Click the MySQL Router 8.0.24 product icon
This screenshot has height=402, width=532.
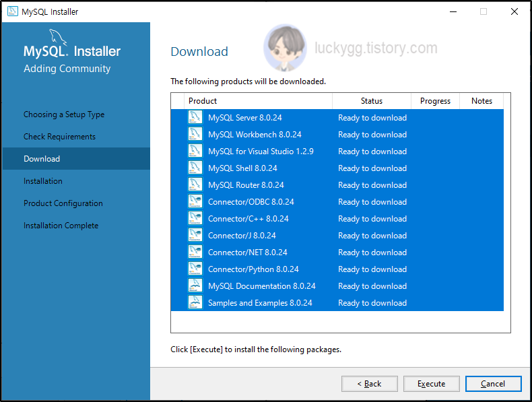[195, 185]
